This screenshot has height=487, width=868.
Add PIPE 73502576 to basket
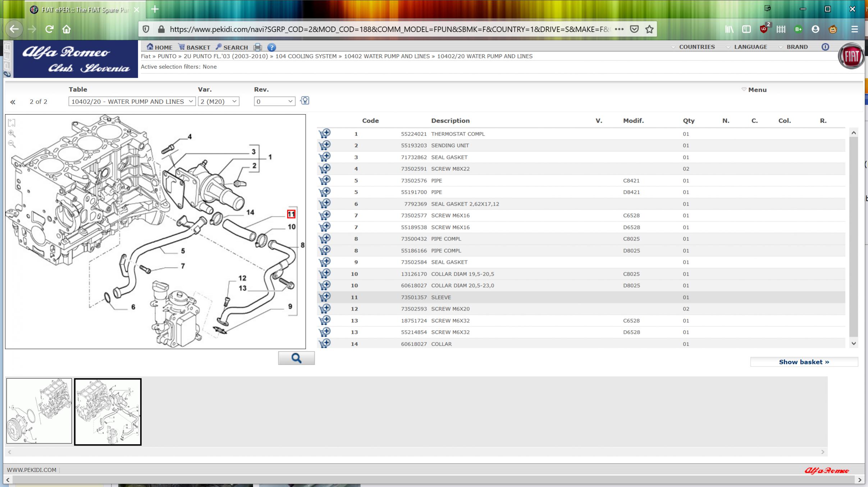pyautogui.click(x=324, y=180)
